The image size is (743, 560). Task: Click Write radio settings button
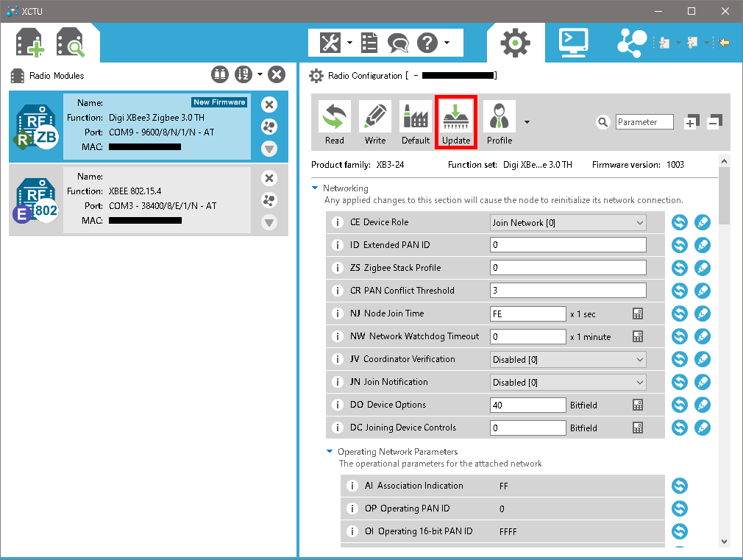(x=375, y=123)
